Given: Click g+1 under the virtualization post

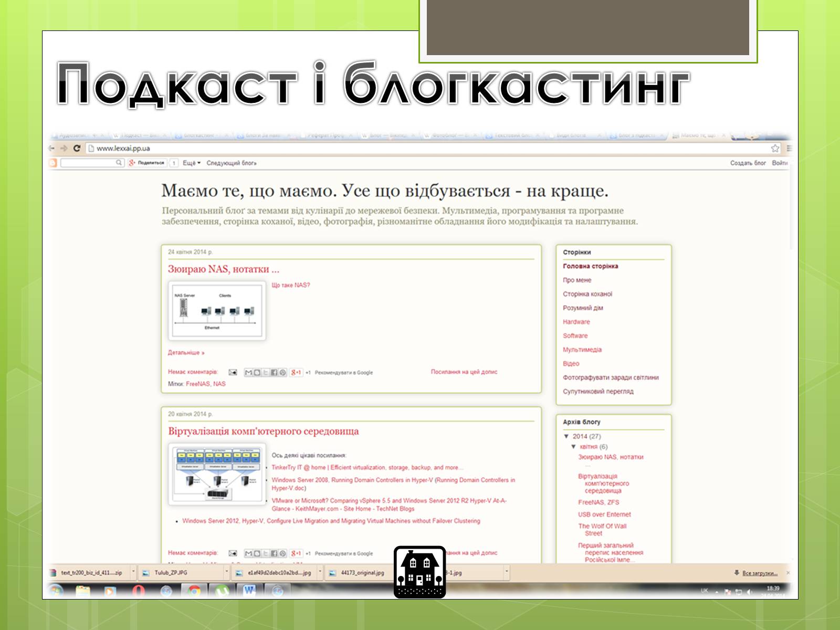Looking at the screenshot, I should [296, 553].
